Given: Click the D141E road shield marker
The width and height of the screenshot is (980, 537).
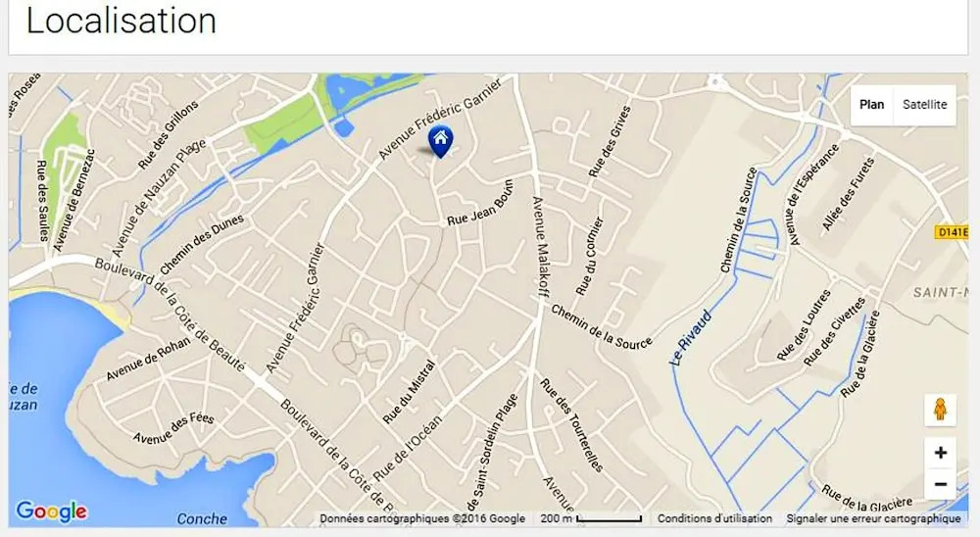Looking at the screenshot, I should pos(952,232).
